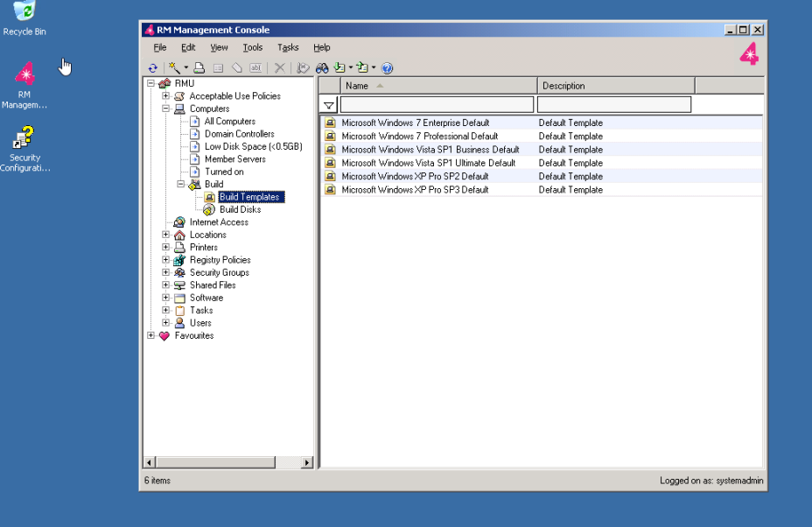Expand the Tasks tree node
This screenshot has height=527, width=812.
tap(165, 310)
